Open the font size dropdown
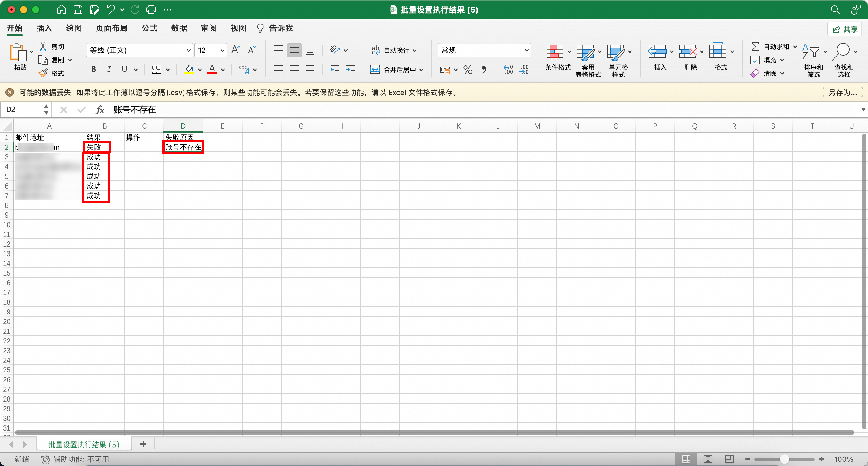Image resolution: width=868 pixels, height=466 pixels. click(222, 50)
